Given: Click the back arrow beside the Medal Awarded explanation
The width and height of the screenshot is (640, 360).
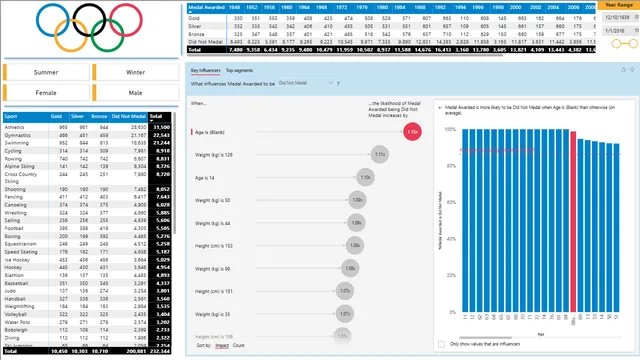Looking at the screenshot, I should pyautogui.click(x=440, y=108).
